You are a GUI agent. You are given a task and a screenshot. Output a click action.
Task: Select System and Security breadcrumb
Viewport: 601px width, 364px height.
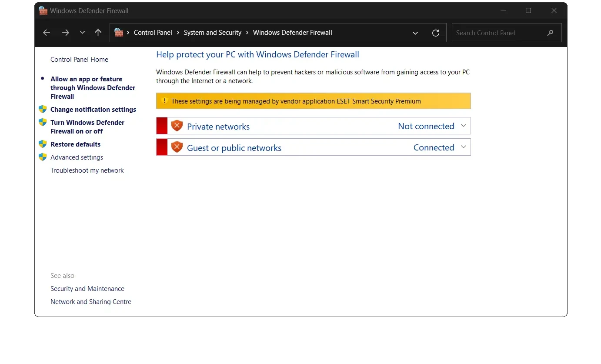tap(213, 33)
